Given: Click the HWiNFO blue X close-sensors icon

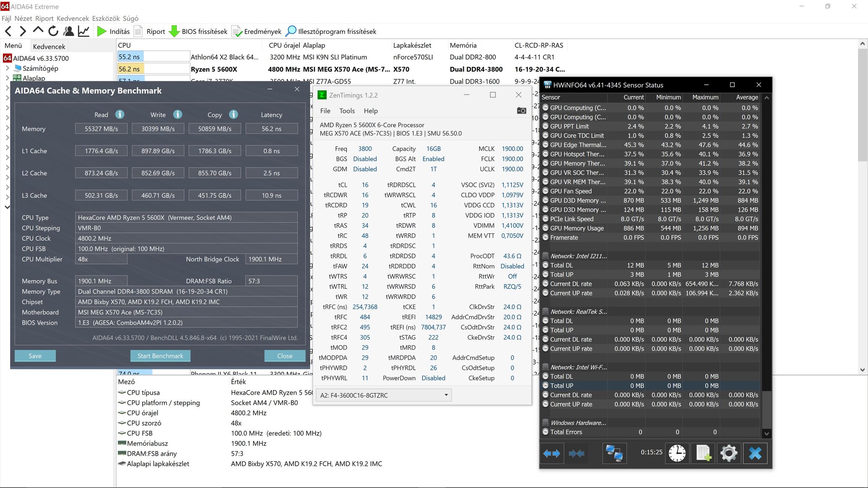Looking at the screenshot, I should [x=755, y=453].
